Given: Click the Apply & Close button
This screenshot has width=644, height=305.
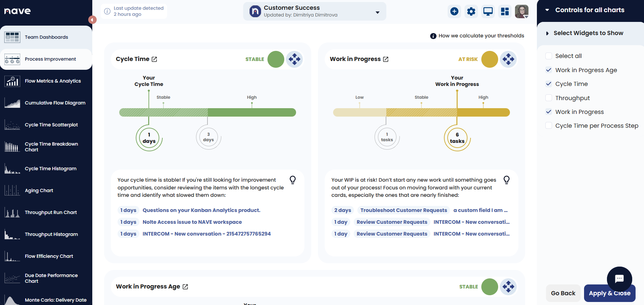Looking at the screenshot, I should point(609,293).
